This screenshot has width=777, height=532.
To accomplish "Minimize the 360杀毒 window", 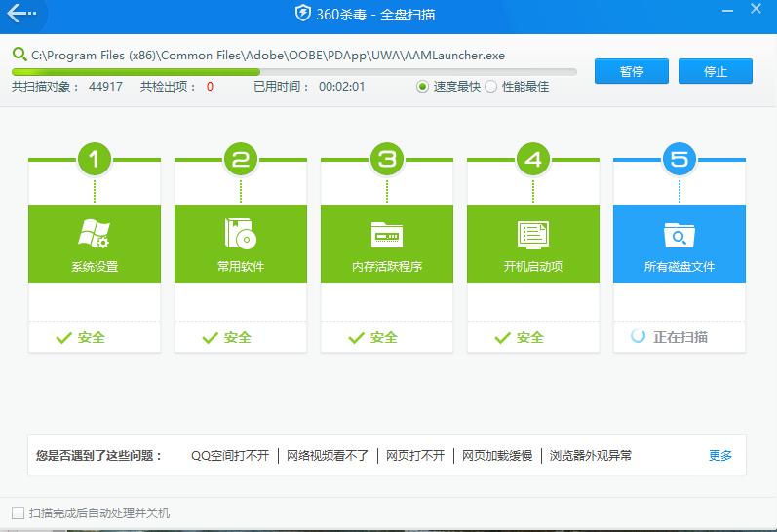I will tap(727, 10).
